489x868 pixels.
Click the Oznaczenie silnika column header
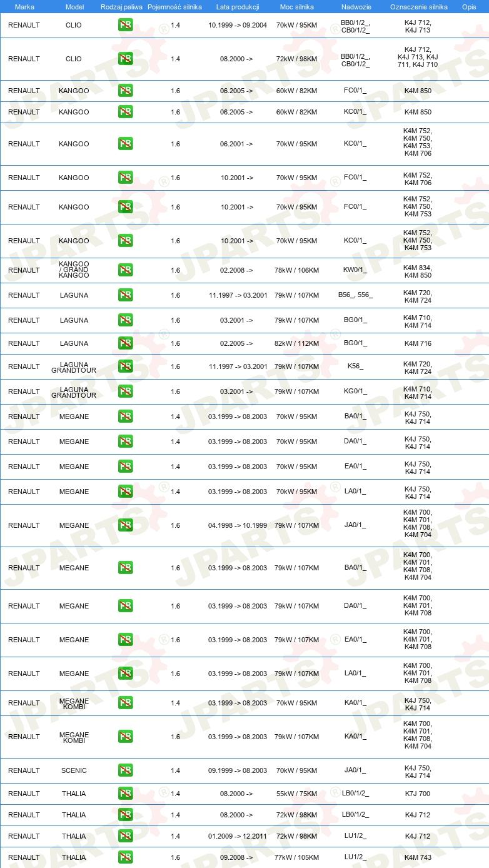pos(418,7)
